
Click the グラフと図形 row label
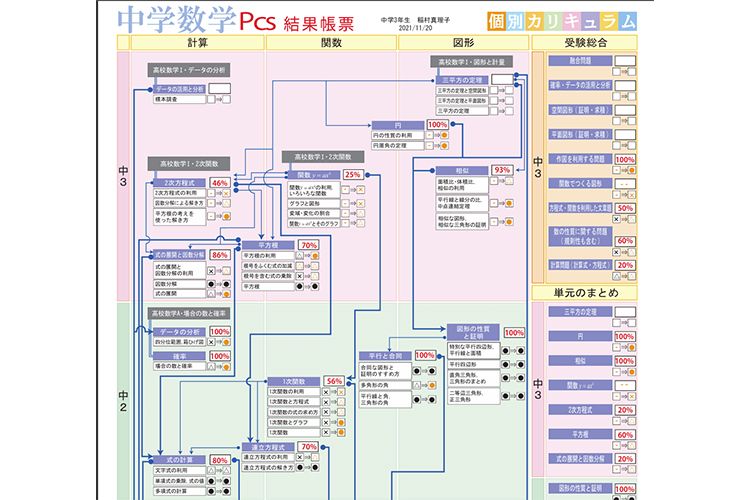tap(313, 203)
